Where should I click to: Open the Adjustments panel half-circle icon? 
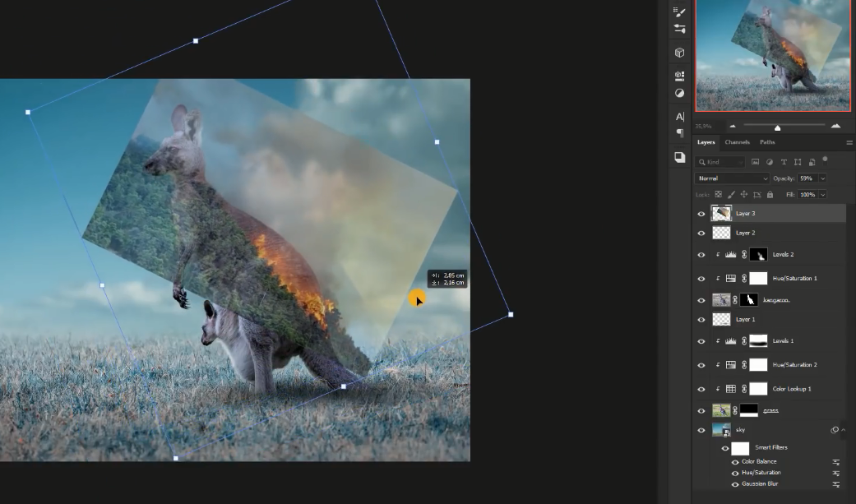(x=679, y=93)
